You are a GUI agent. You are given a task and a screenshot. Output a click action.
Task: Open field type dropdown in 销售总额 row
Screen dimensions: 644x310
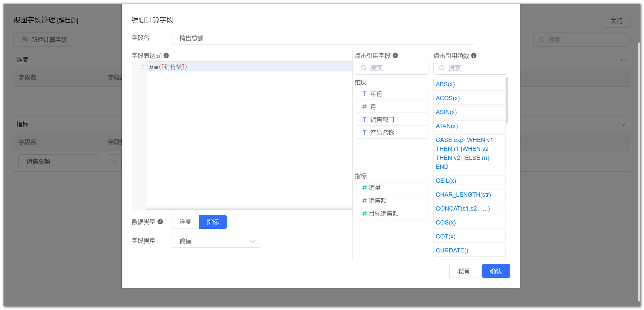tap(115, 161)
